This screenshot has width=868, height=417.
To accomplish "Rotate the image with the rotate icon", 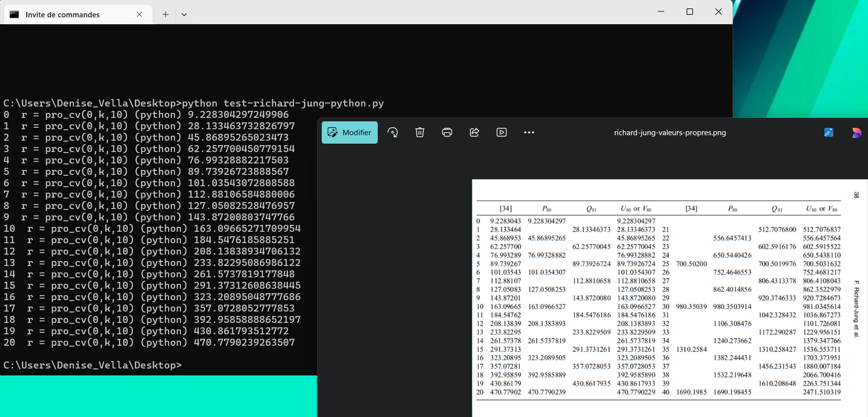I will click(x=393, y=132).
